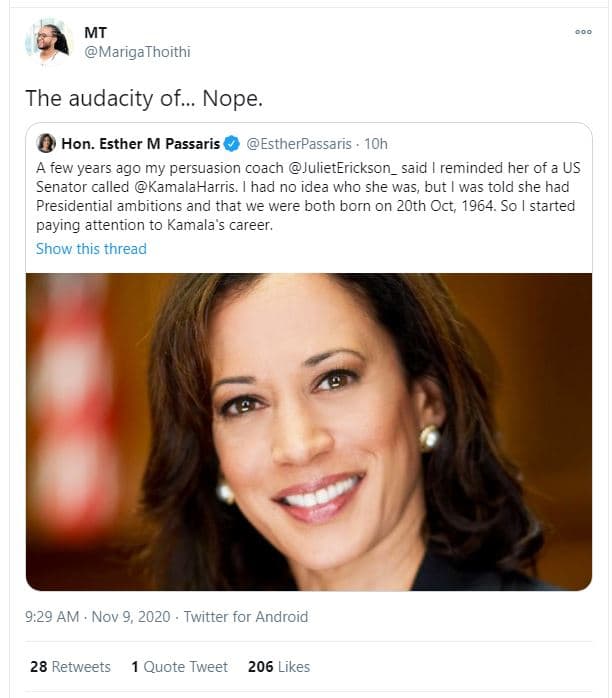Click Esther Passaris's small avatar in quoted tweet
The height and width of the screenshot is (698, 612).
[46, 143]
